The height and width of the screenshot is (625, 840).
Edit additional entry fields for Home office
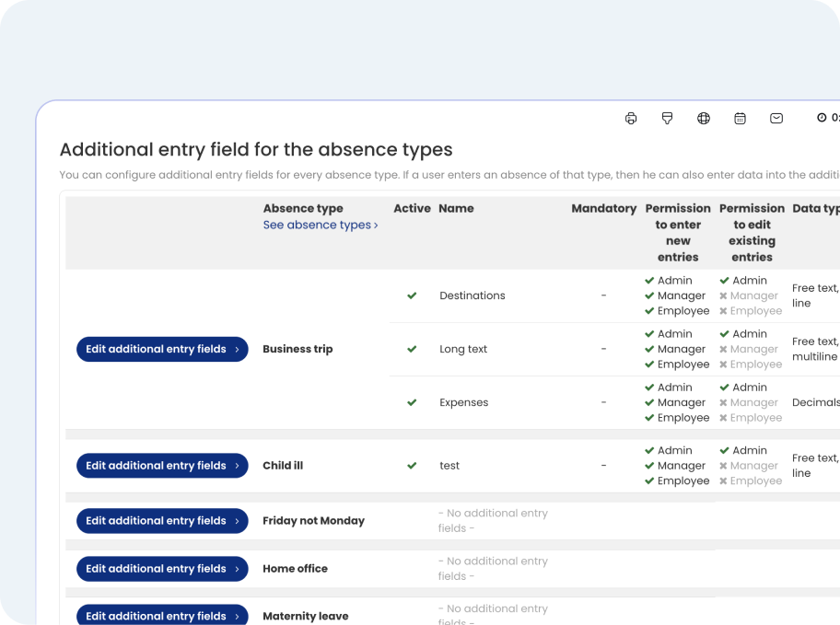(x=162, y=569)
